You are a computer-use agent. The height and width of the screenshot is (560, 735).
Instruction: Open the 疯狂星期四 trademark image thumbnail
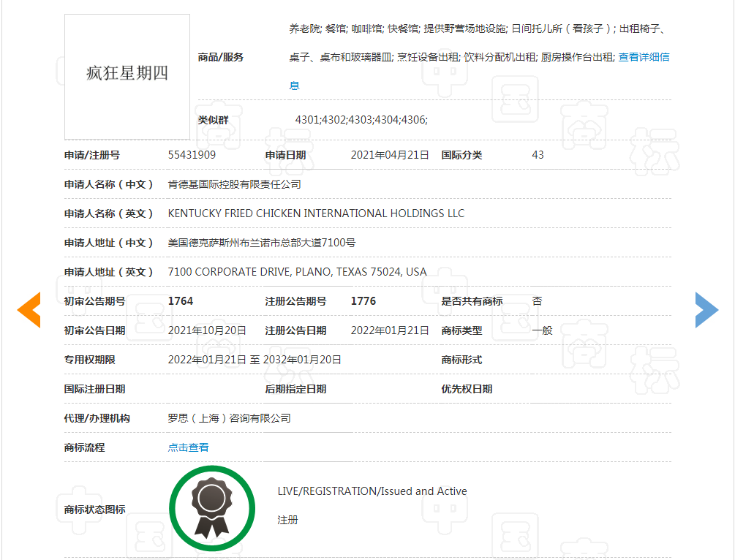[x=127, y=77]
